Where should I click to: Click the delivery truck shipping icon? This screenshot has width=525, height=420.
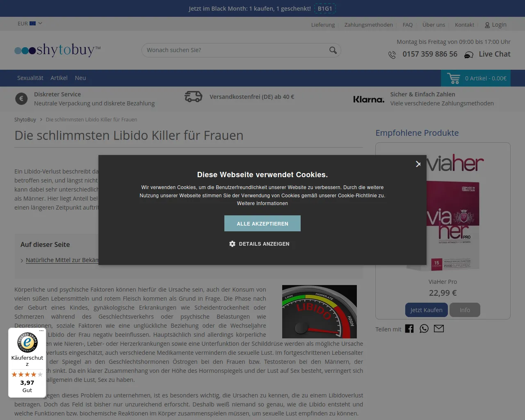coord(193,96)
